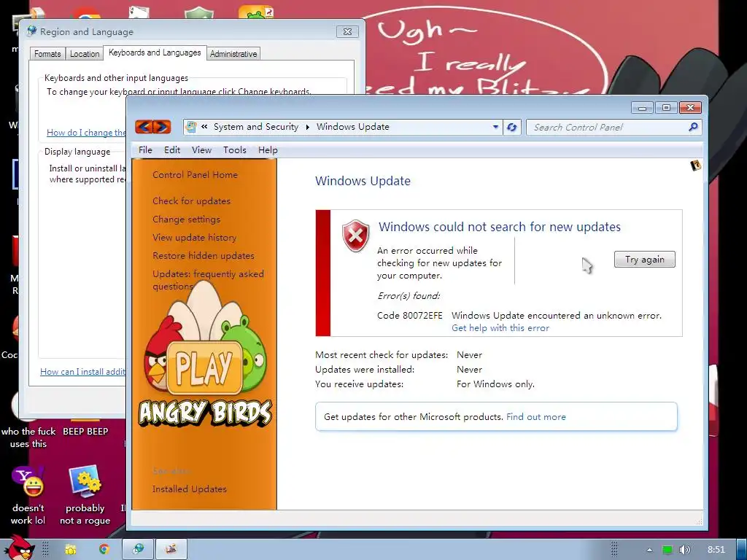The height and width of the screenshot is (560, 747).
Task: Open 'probably not a rogue' desktop icon
Action: tap(85, 496)
